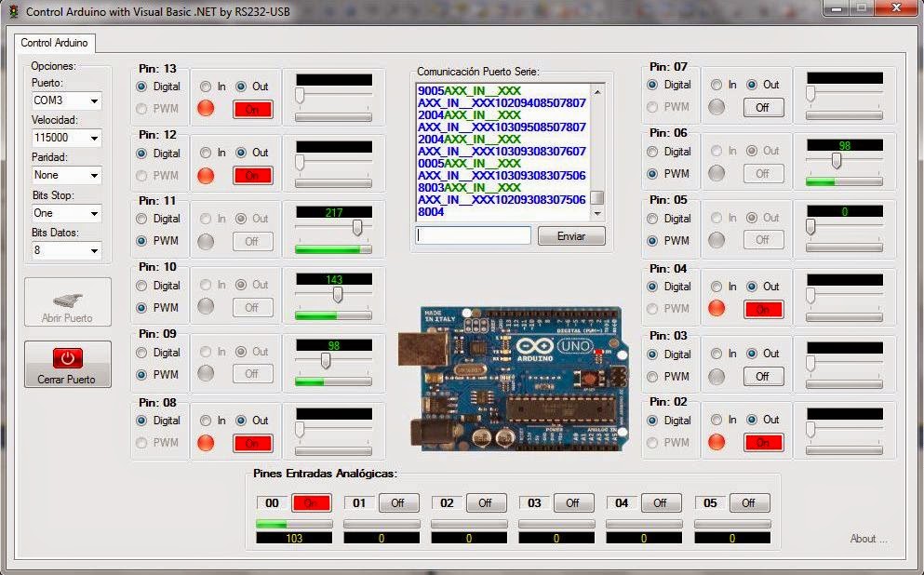Toggle the red On button for Pin 04
The image size is (924, 575).
tap(764, 309)
